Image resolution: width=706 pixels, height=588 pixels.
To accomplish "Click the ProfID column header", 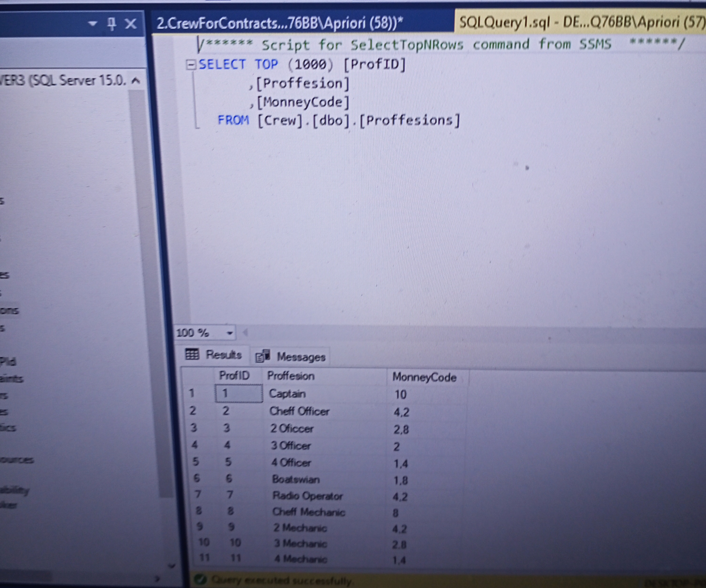I will [234, 375].
